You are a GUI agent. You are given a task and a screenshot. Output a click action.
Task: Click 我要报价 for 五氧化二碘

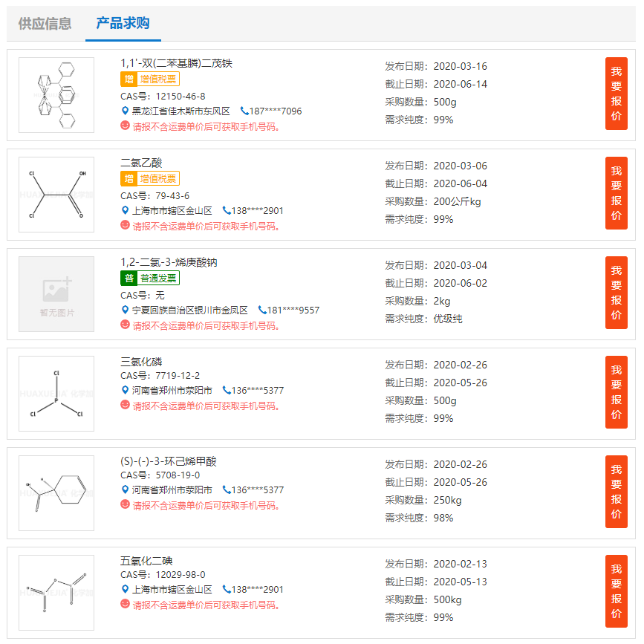tap(616, 591)
